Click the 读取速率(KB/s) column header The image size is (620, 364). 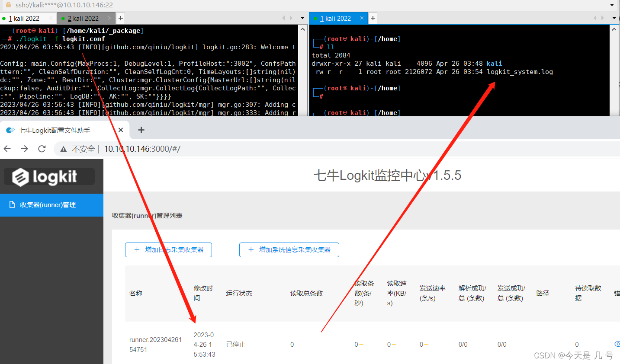pyautogui.click(x=397, y=293)
